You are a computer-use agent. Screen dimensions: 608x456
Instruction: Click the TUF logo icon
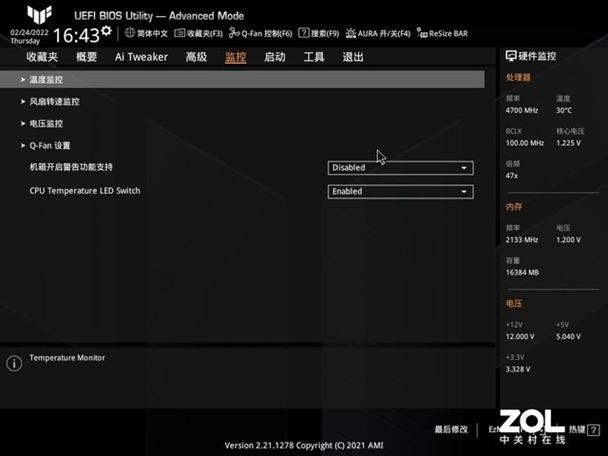[x=39, y=15]
